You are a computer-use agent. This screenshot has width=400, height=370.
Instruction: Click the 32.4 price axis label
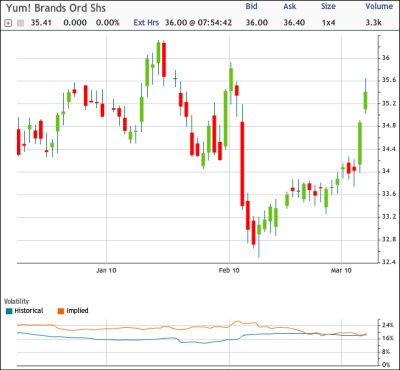(389, 262)
